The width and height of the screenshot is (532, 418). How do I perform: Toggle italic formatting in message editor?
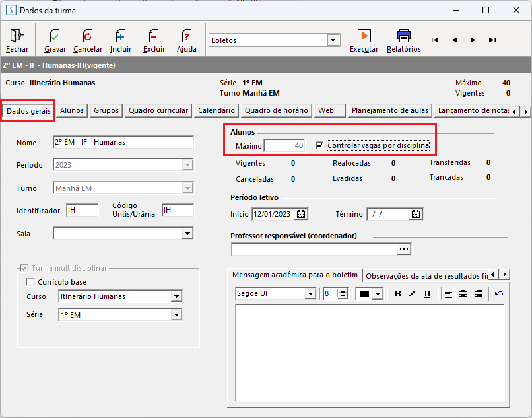[x=413, y=294]
